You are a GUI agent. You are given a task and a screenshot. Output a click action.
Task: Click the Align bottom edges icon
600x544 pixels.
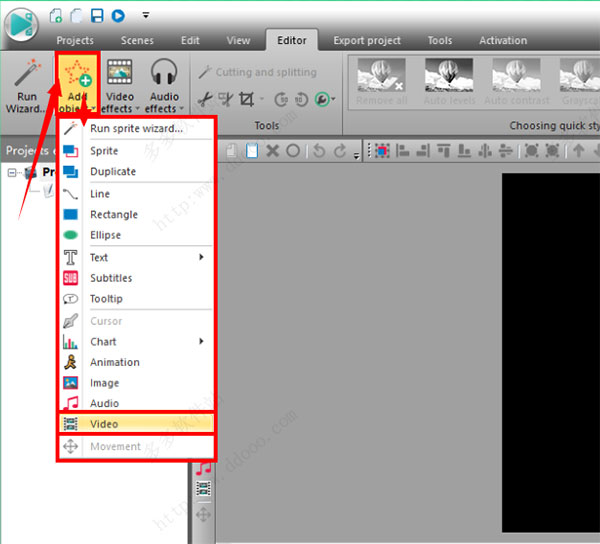tap(464, 151)
